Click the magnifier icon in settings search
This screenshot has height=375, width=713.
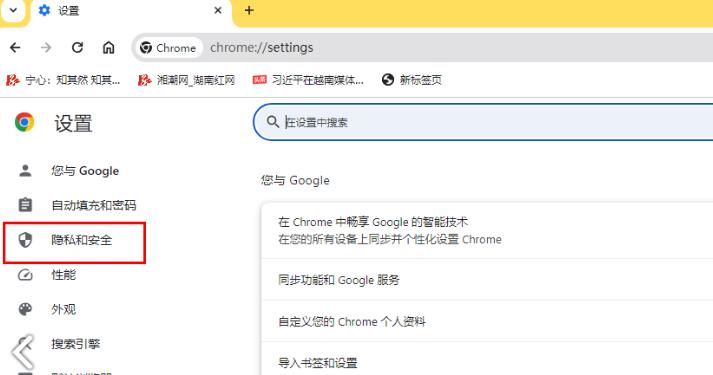pos(273,122)
